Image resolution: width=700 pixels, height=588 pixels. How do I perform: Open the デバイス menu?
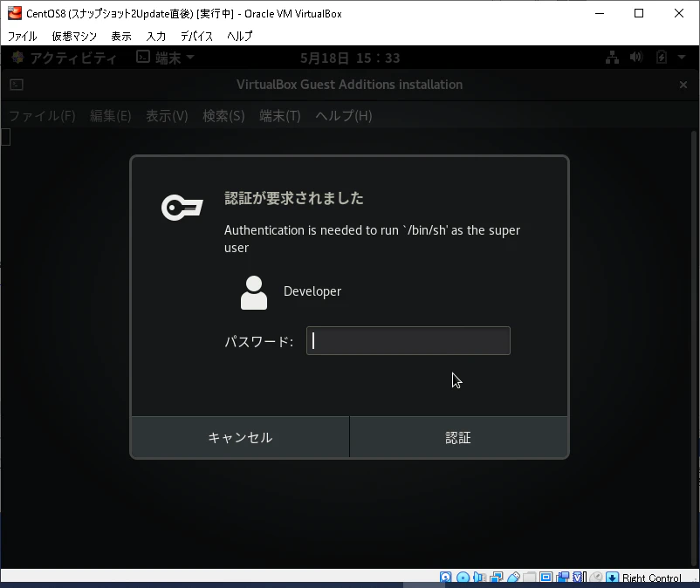coord(196,36)
